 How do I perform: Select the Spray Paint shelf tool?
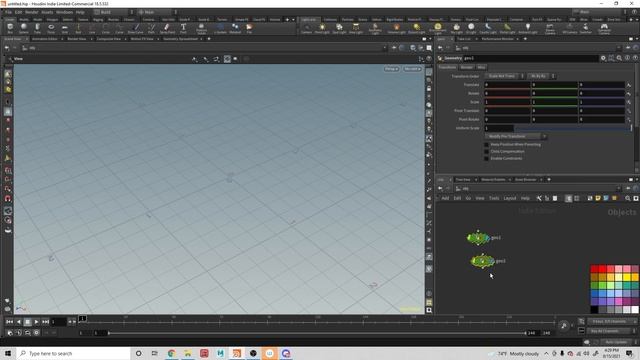coord(167,28)
